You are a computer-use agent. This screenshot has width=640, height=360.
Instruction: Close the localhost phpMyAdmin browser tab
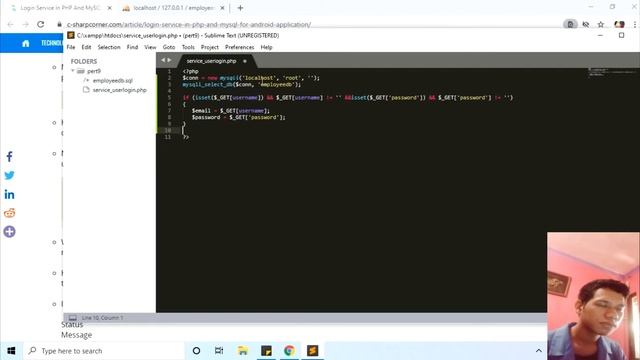222,8
